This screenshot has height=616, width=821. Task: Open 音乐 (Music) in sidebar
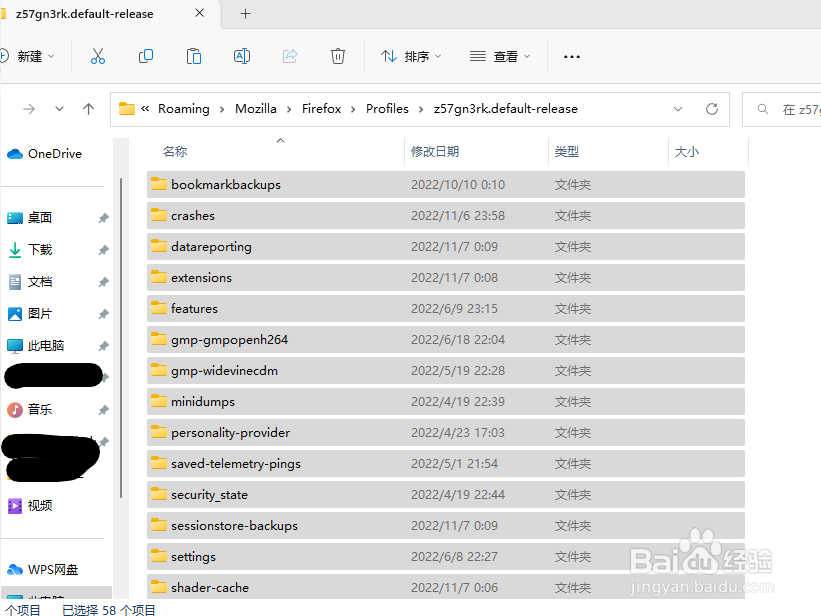point(30,410)
